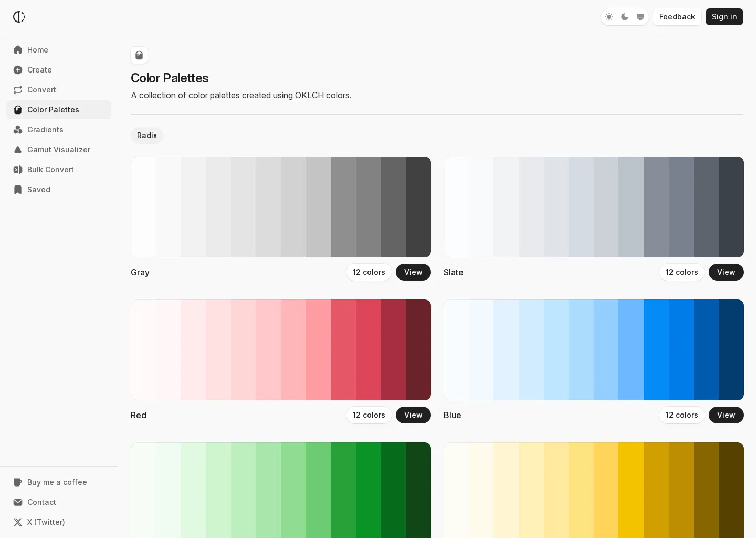This screenshot has height=538, width=756.
Task: Select the Radix palette filter tag
Action: click(147, 136)
